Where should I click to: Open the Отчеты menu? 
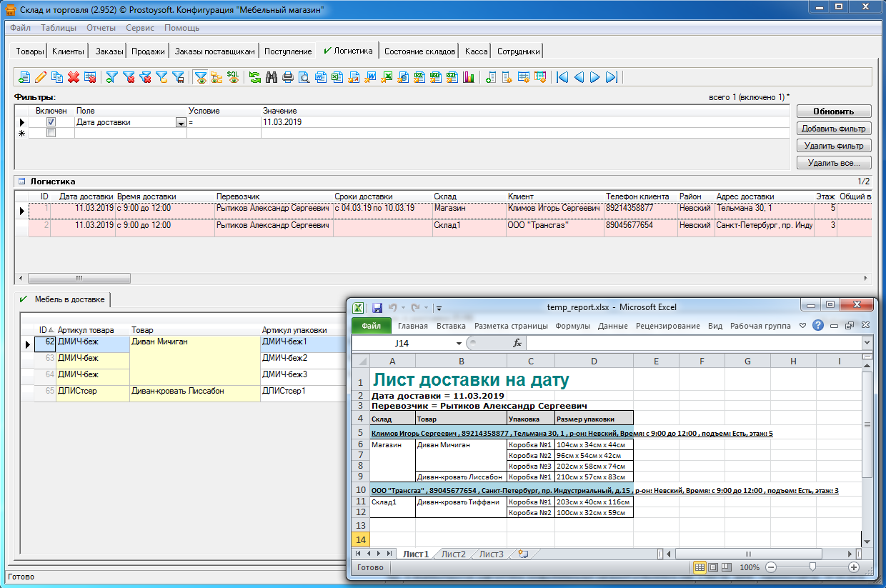[101, 28]
